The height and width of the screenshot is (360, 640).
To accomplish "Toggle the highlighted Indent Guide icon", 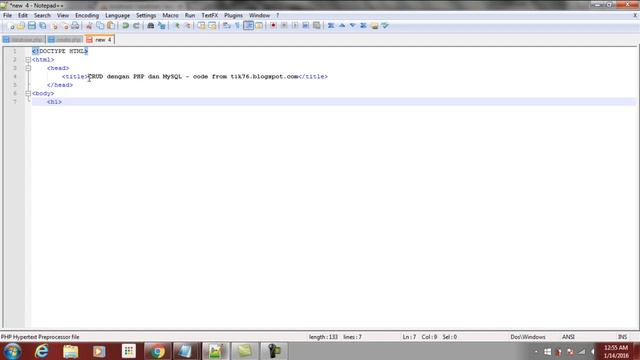I will (248, 26).
